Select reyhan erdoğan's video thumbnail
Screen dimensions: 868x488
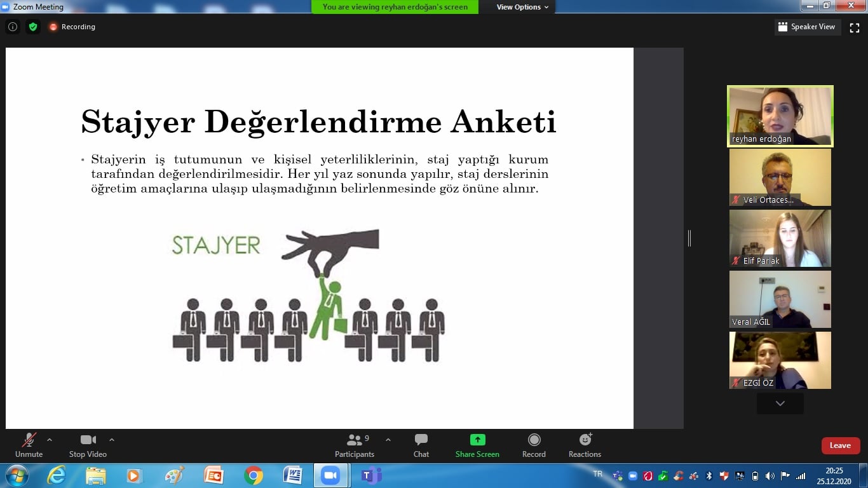(x=780, y=116)
